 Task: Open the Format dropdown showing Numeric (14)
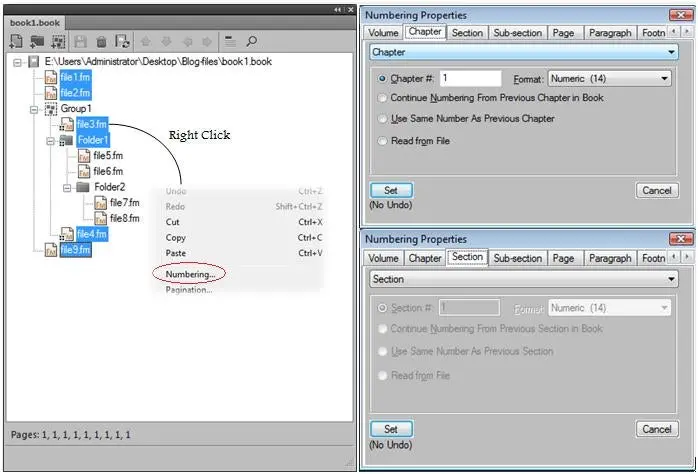coord(609,78)
